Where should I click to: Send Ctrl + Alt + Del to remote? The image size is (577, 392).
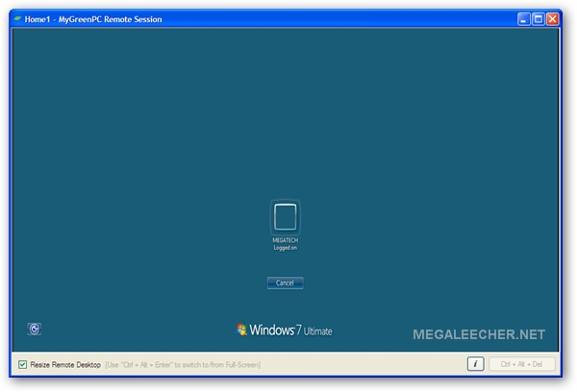(521, 364)
